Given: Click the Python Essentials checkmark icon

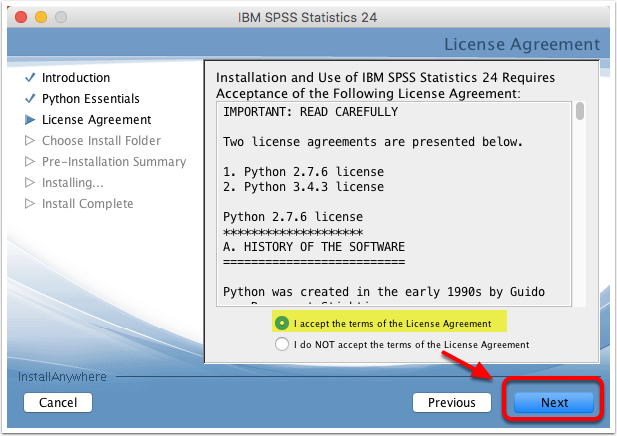Looking at the screenshot, I should [x=30, y=98].
